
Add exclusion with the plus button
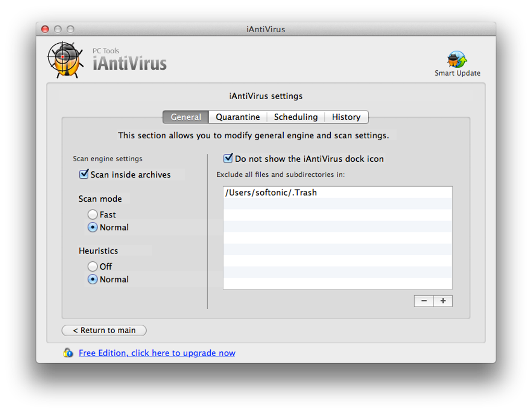click(x=443, y=301)
